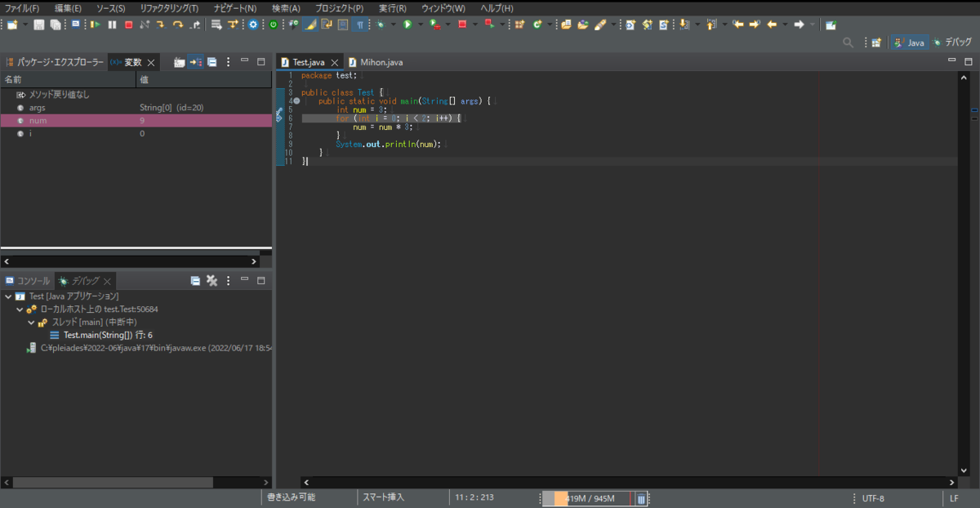This screenshot has height=508, width=980.
Task: Open the Back history dropdown arrow
Action: [x=785, y=25]
